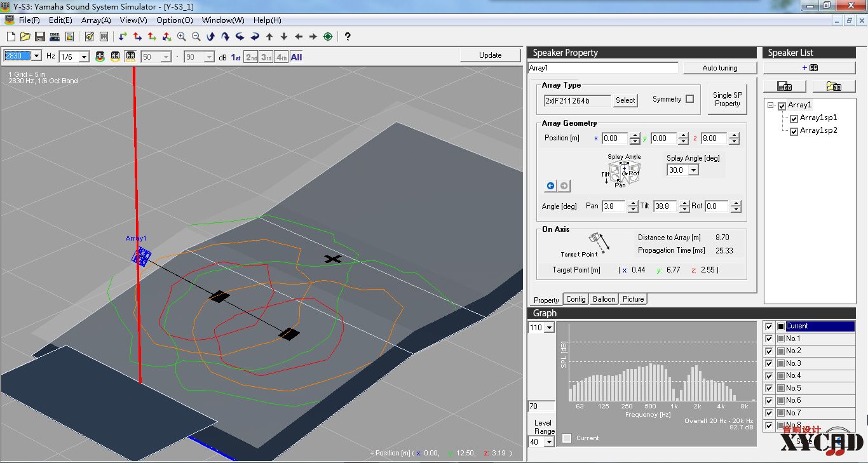
Task: Pan the view right with arrow
Action: [x=313, y=37]
